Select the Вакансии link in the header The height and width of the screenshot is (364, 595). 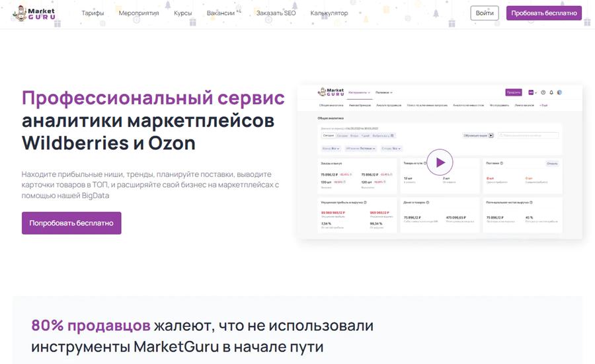[x=220, y=13]
